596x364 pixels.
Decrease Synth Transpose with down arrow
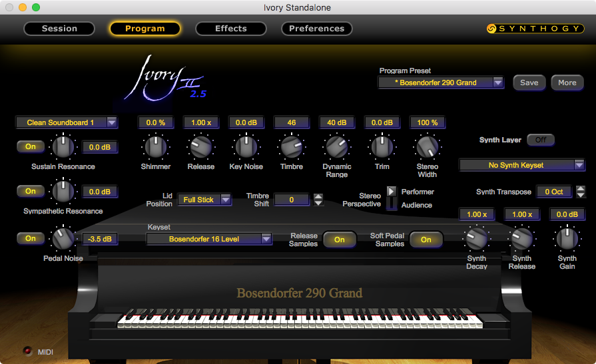coord(581,195)
